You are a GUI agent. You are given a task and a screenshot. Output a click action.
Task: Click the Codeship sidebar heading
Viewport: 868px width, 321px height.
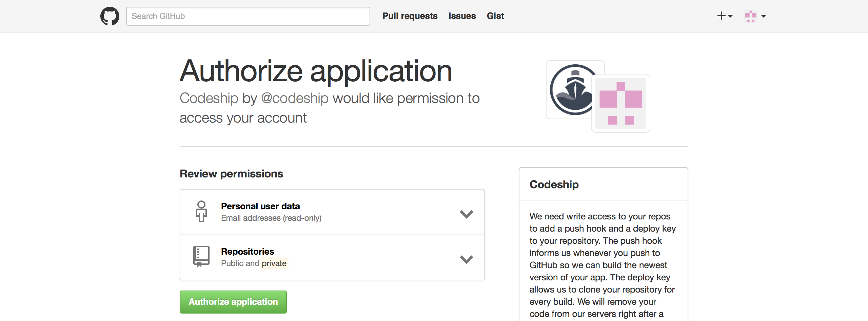(553, 184)
